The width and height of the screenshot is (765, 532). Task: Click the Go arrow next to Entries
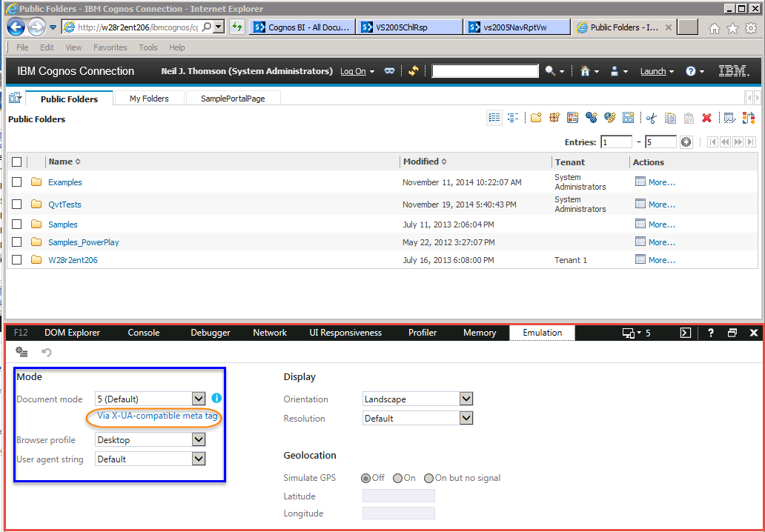(x=686, y=142)
